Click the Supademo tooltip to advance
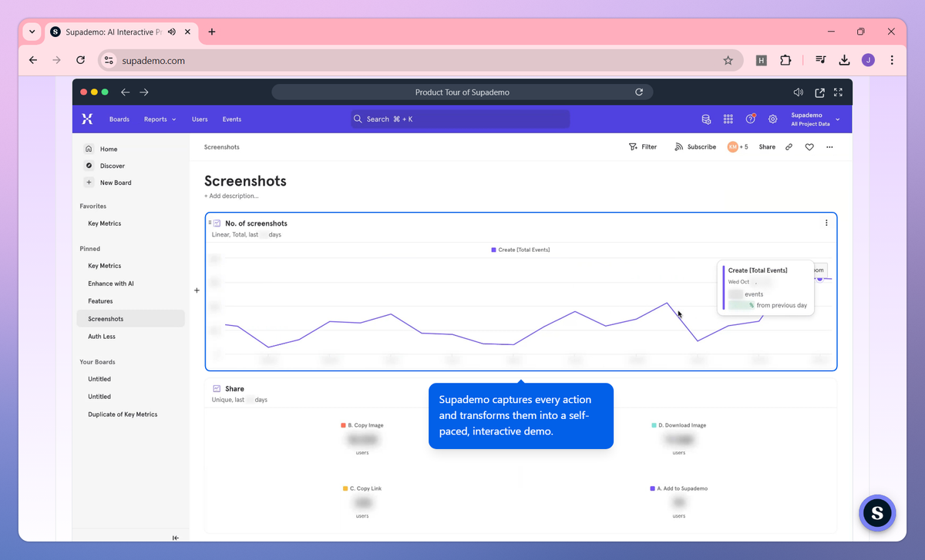The height and width of the screenshot is (560, 925). pos(521,415)
